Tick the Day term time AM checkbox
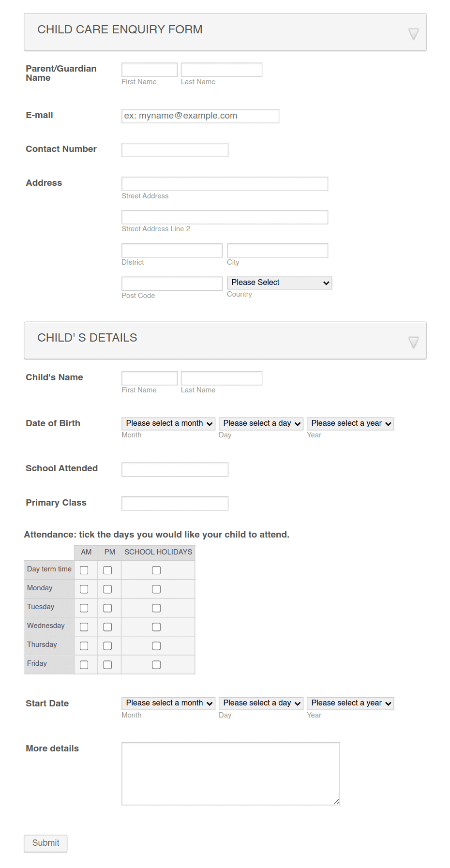This screenshot has height=868, width=450. [85, 570]
